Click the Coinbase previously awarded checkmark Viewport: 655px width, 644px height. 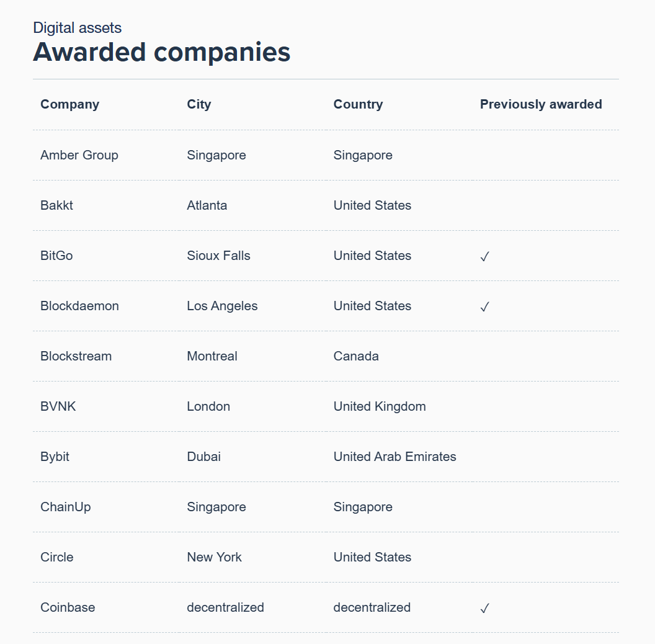[484, 608]
